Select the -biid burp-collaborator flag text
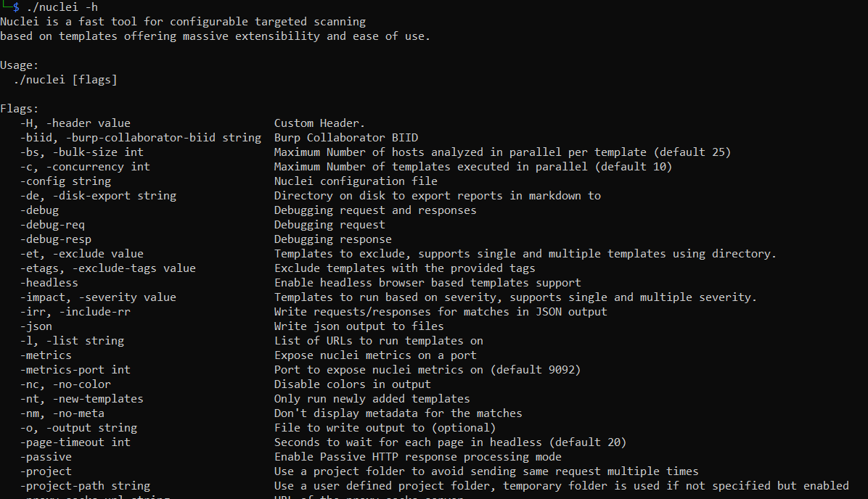The height and width of the screenshot is (499, 868). (x=141, y=138)
